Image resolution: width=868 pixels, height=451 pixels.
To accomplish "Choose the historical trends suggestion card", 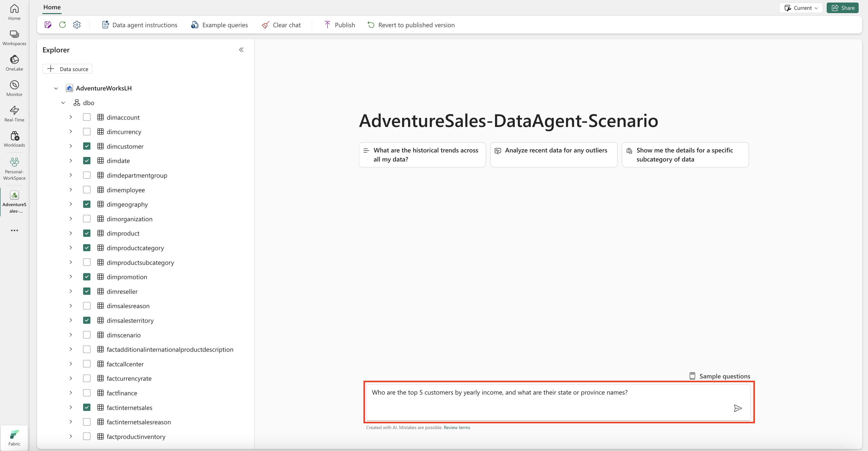I will [422, 155].
